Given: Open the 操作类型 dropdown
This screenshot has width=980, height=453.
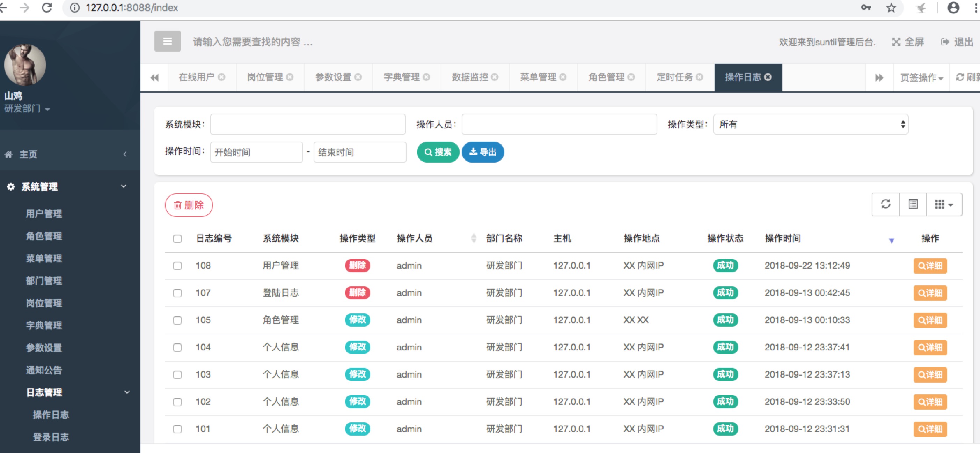Looking at the screenshot, I should (x=810, y=124).
